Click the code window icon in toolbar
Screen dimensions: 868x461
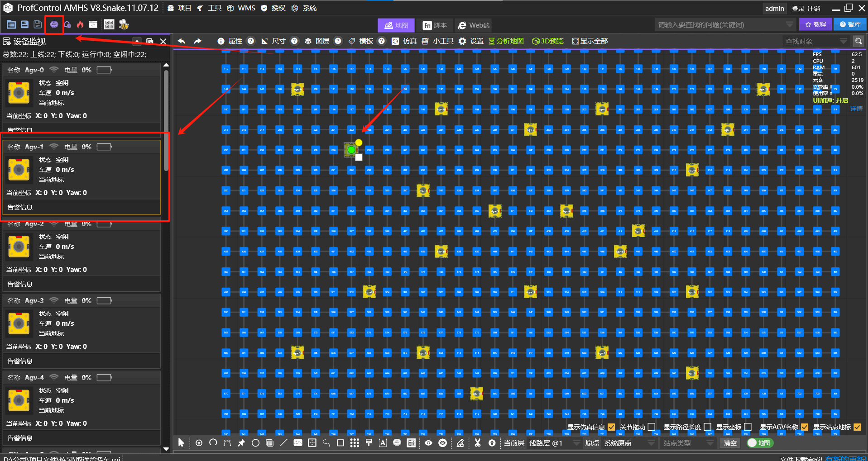[x=93, y=24]
